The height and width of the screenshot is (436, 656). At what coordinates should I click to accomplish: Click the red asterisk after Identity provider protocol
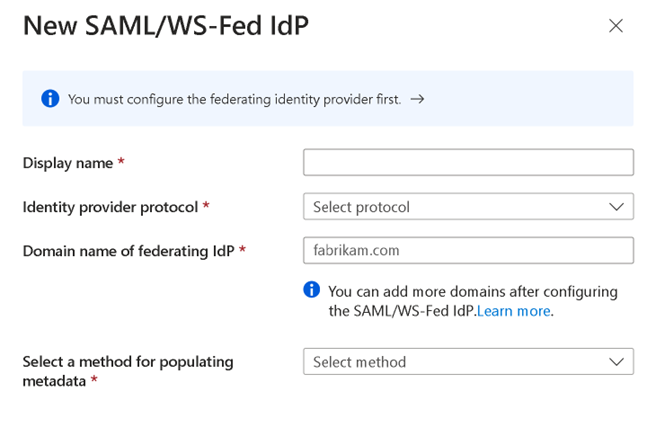206,205
